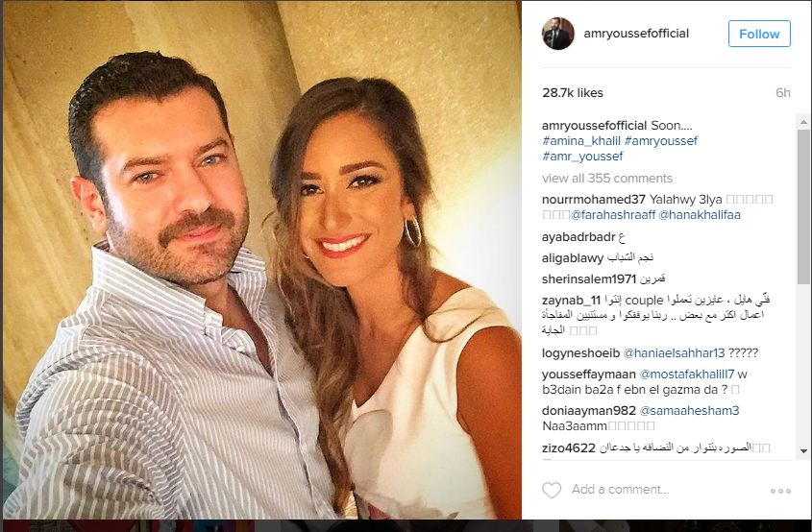
Task: Open commenter nourrmohamed37's profile
Action: [x=594, y=199]
